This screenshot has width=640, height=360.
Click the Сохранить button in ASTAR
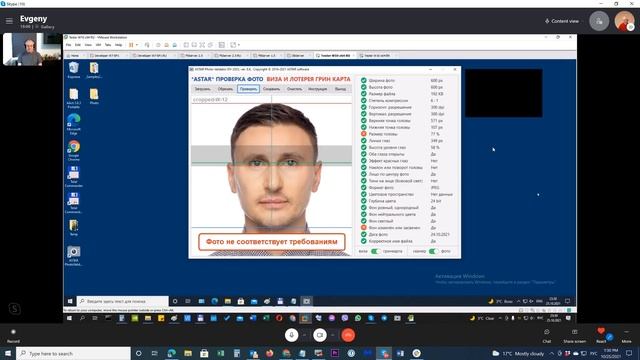[x=271, y=89]
